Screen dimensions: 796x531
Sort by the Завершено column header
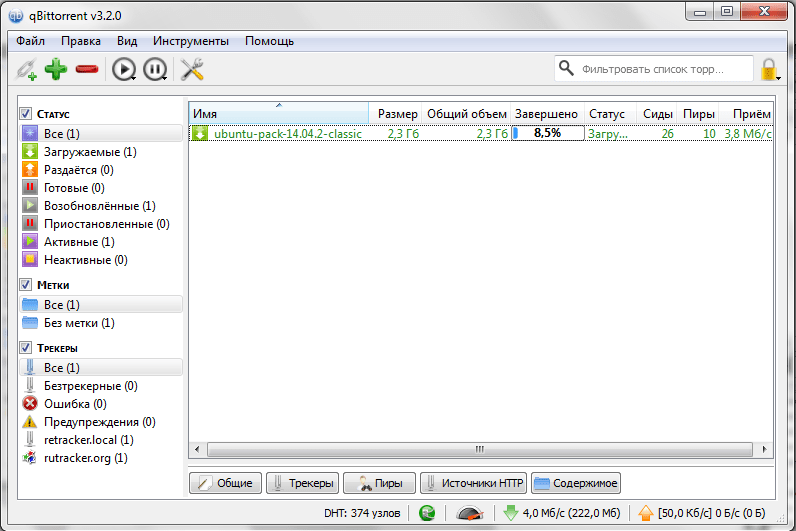[548, 113]
